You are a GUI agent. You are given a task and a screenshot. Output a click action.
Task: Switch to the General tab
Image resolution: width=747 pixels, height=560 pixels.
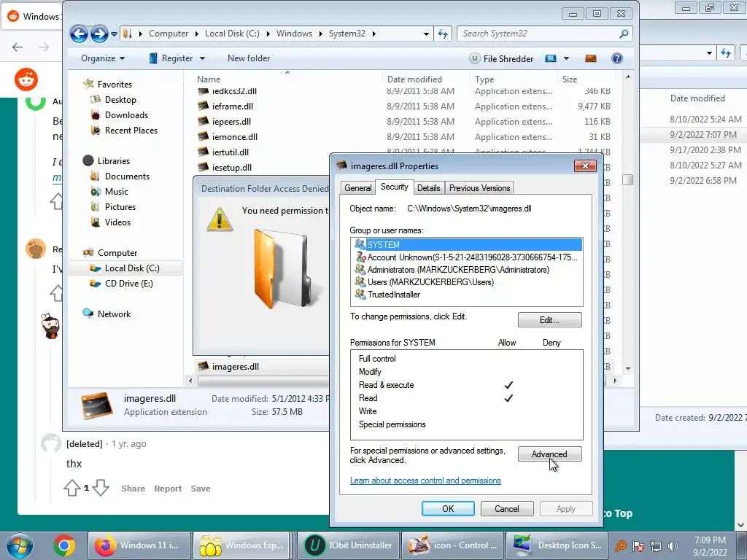[x=357, y=188]
